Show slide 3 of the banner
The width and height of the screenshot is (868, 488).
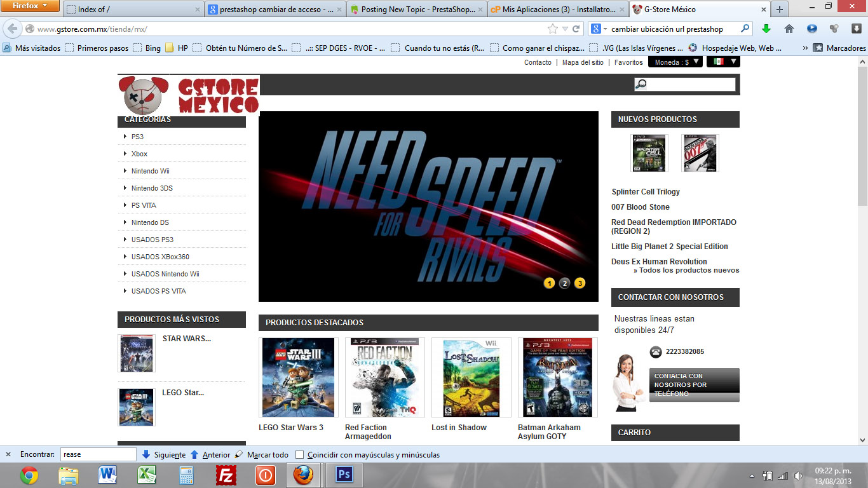pos(580,283)
